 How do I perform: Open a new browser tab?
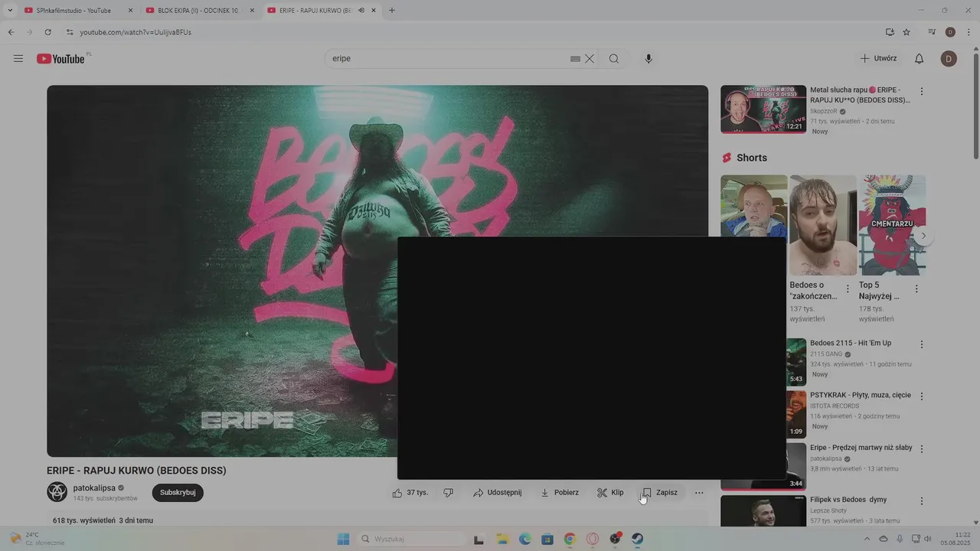pos(392,11)
